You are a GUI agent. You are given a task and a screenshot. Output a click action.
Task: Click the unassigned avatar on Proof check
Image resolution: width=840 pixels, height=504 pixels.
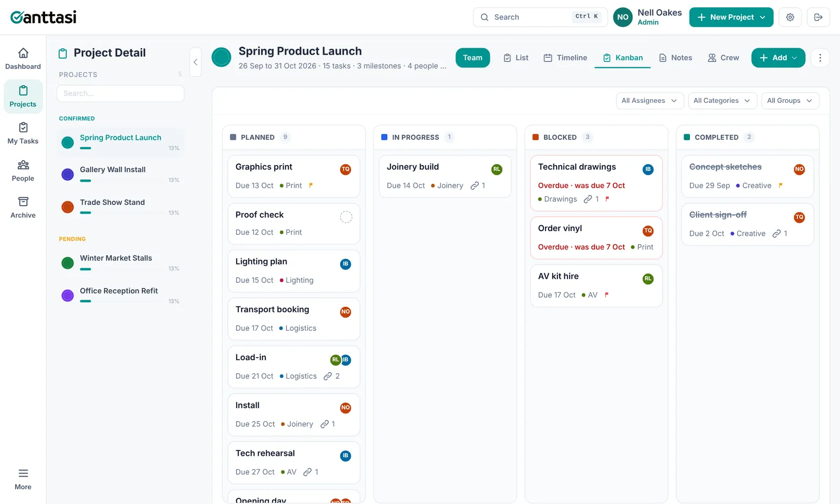coord(346,217)
